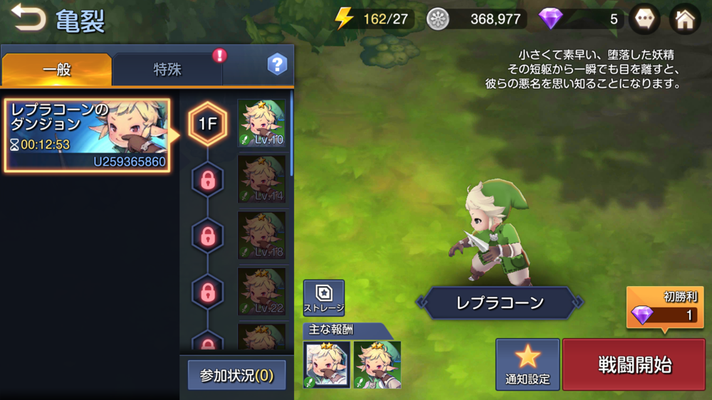Open the chat bubble icon
This screenshot has height=400, width=712.
click(x=644, y=19)
